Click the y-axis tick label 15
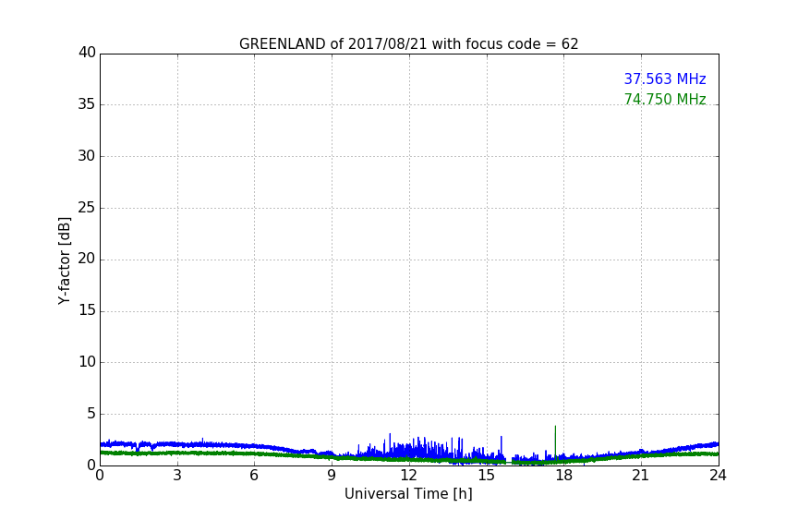The image size is (798, 532). tap(87, 310)
